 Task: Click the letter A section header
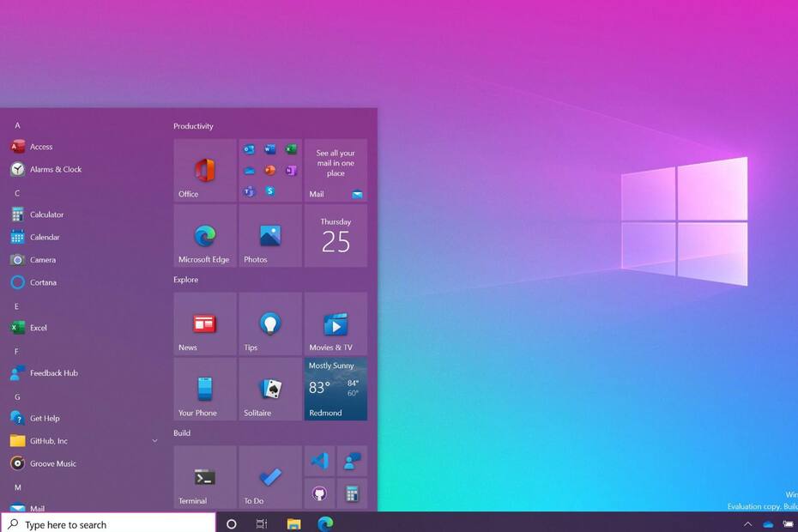(x=17, y=125)
